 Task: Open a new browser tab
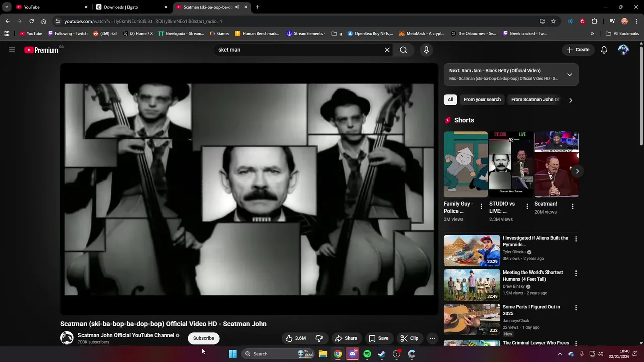click(x=258, y=7)
